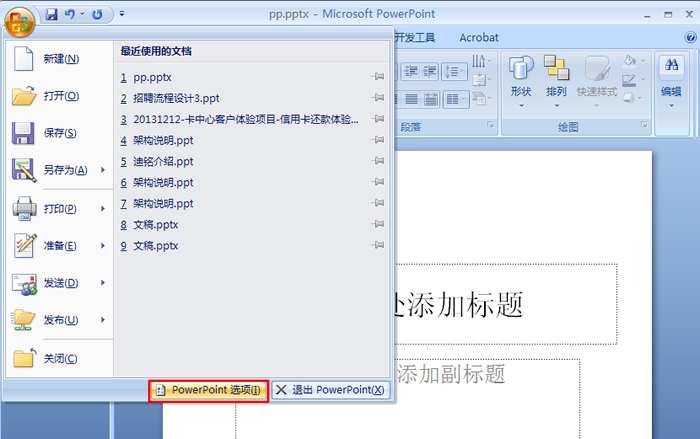Open the 绘图 dialog launcher

tap(644, 125)
